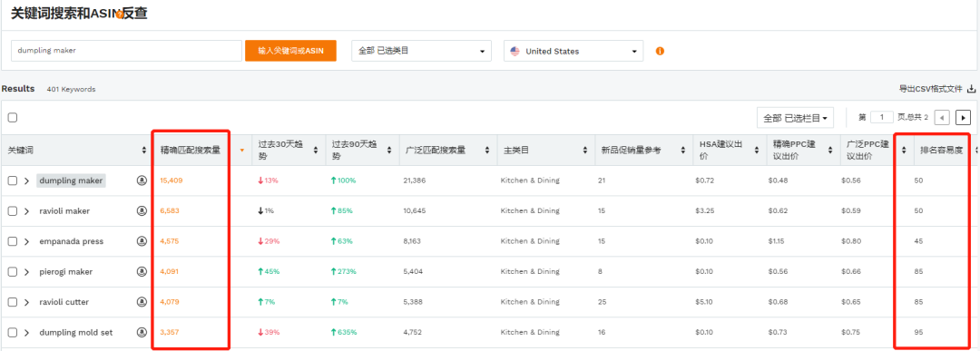Go to next results page arrow
Image resolution: width=980 pixels, height=351 pixels.
pyautogui.click(x=963, y=117)
